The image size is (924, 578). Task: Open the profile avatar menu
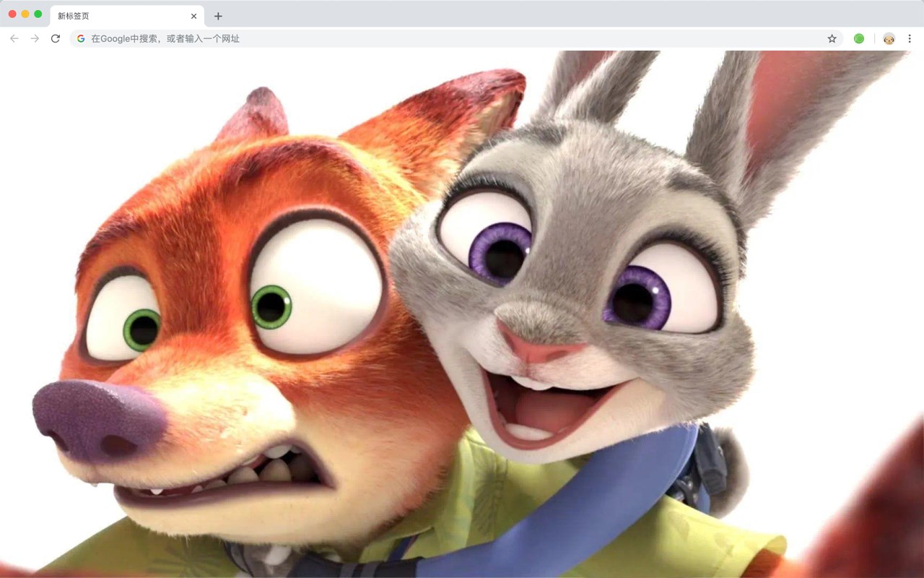(889, 38)
